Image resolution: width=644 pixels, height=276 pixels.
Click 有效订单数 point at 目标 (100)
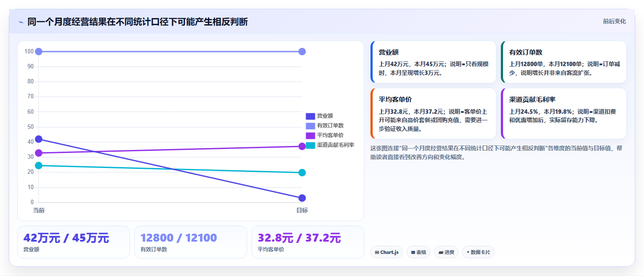point(302,52)
